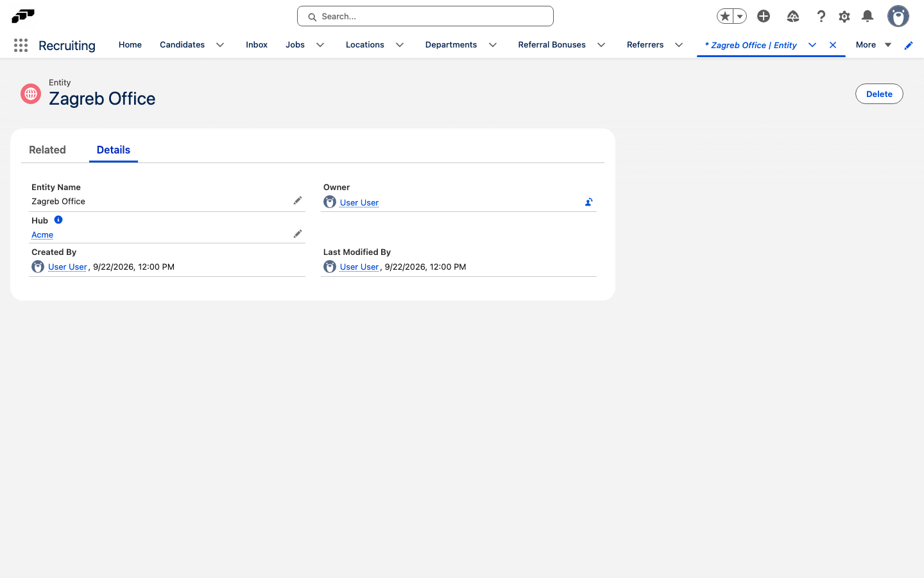Open the Referral Bonuses tab
Image resolution: width=924 pixels, height=578 pixels.
tap(552, 45)
